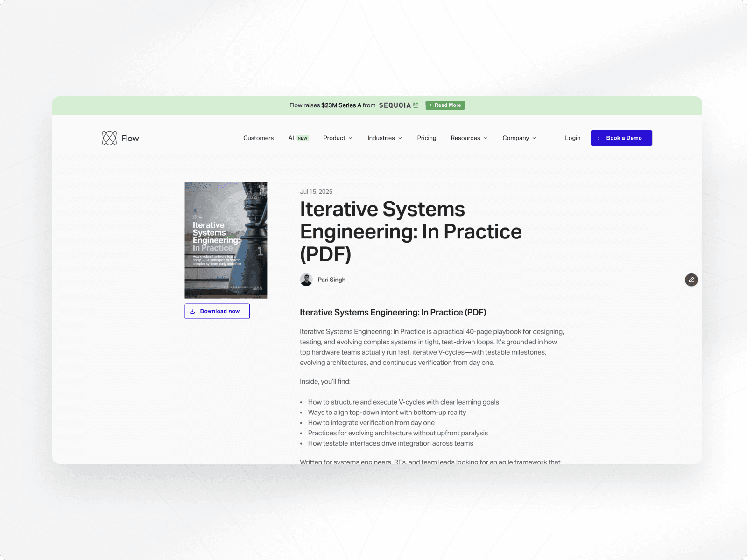Select the AI navigation item
This screenshot has width=747, height=560.
[290, 138]
